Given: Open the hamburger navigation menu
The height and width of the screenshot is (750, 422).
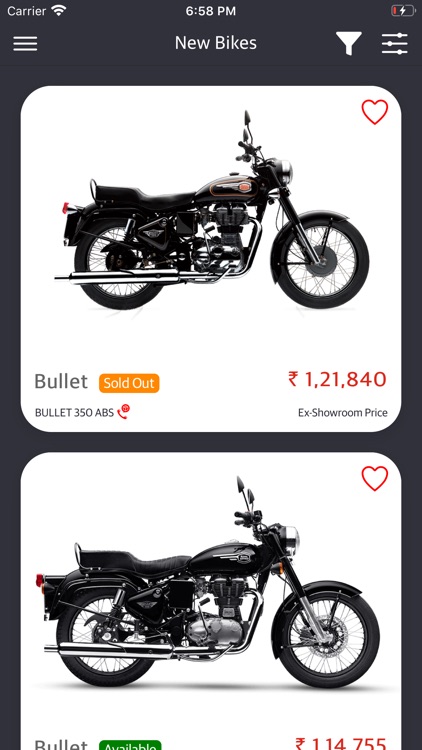Looking at the screenshot, I should pos(25,44).
